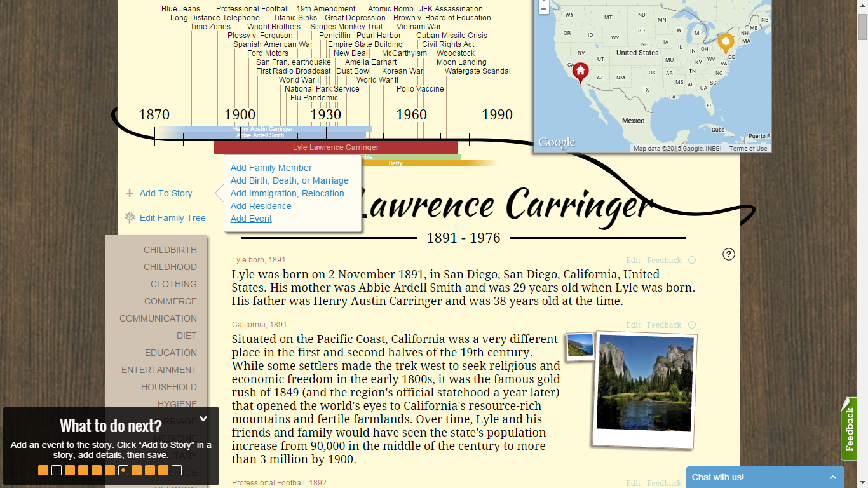The height and width of the screenshot is (488, 868).
Task: Open the green Feedback side tab
Action: (x=849, y=429)
